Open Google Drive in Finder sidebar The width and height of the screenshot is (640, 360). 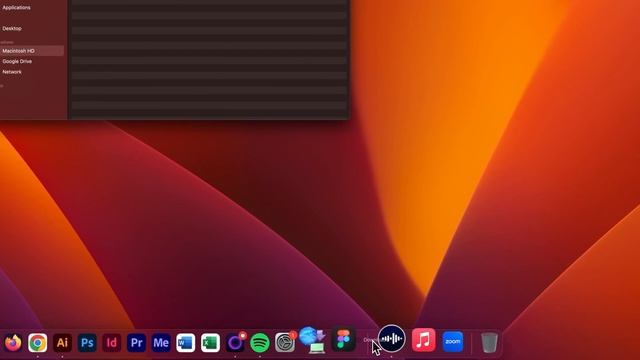pos(17,61)
